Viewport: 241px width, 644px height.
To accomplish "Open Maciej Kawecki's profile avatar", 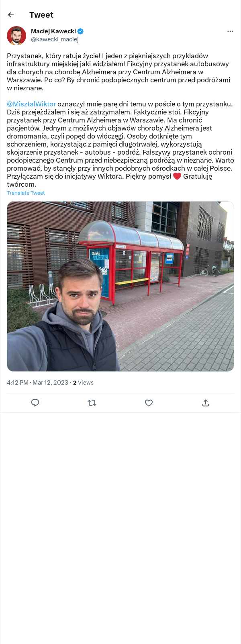I will click(x=16, y=36).
